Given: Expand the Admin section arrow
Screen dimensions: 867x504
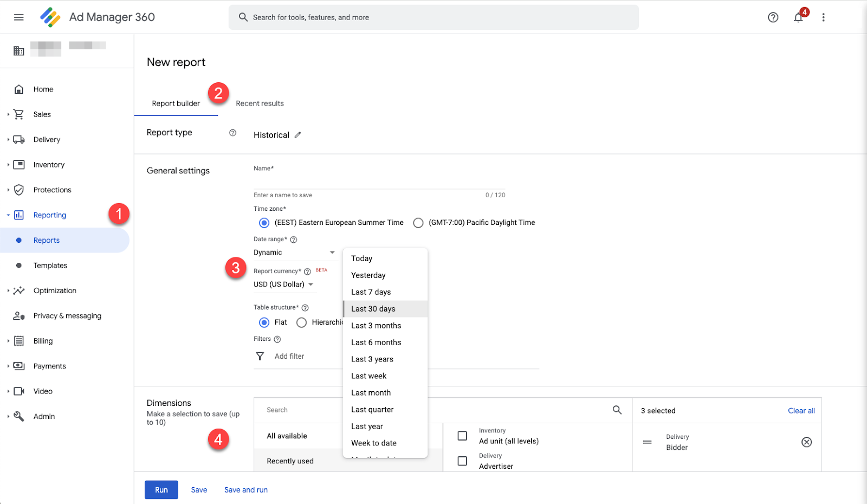Looking at the screenshot, I should click(8, 416).
